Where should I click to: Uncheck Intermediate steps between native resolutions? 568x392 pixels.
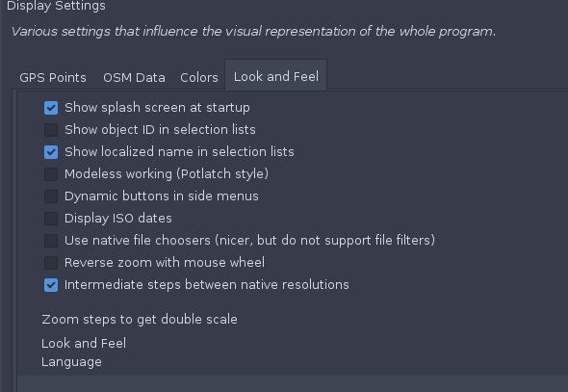point(51,285)
